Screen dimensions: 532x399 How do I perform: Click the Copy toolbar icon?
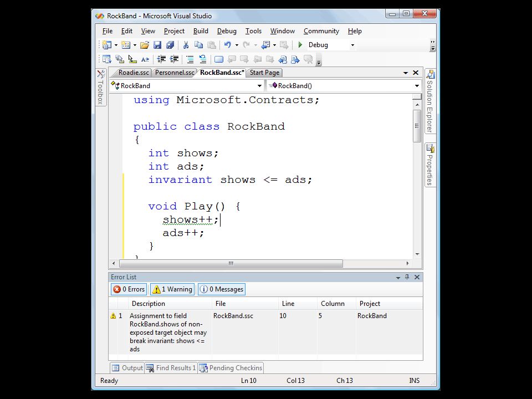tap(198, 45)
